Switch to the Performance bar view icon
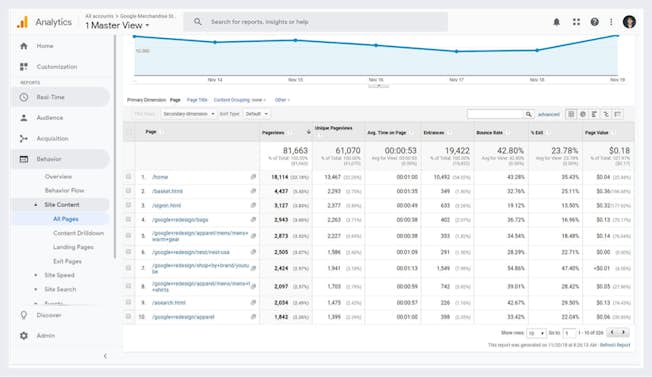Viewport: 652px width, 377px height. tap(595, 114)
